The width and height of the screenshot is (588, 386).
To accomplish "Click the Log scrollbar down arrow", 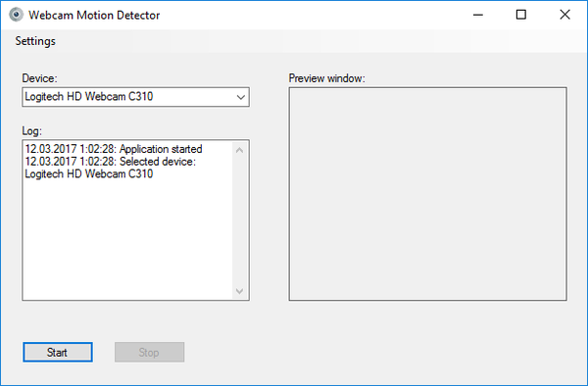I will tap(240, 291).
